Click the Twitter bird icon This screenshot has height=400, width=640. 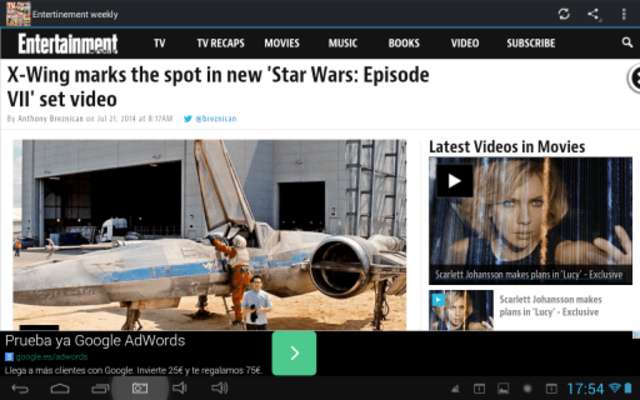pos(188,119)
